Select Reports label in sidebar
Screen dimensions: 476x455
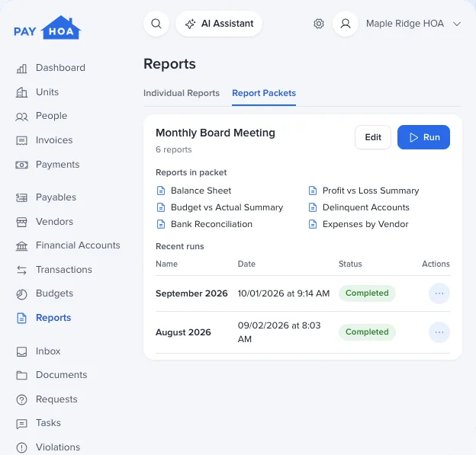pos(53,318)
